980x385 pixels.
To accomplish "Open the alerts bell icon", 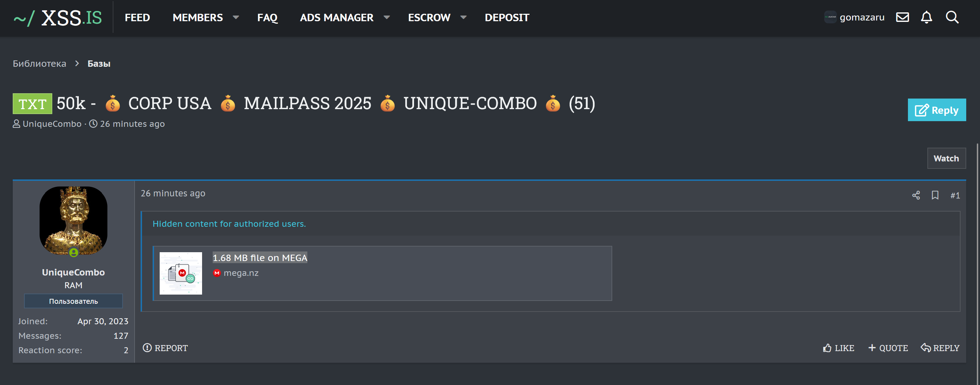I will pos(926,17).
